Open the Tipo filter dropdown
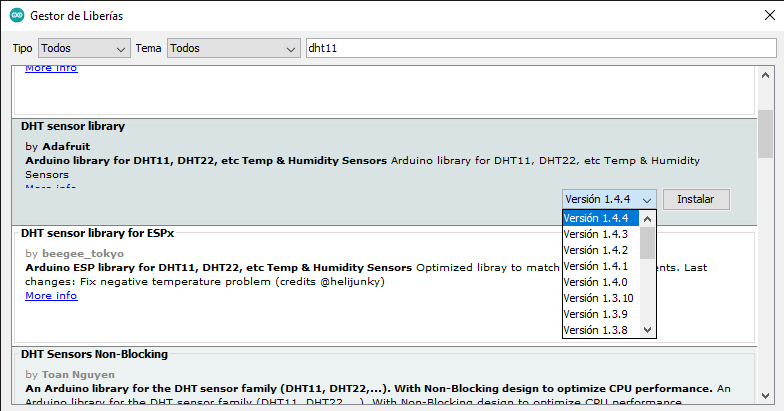This screenshot has width=784, height=411. click(83, 48)
